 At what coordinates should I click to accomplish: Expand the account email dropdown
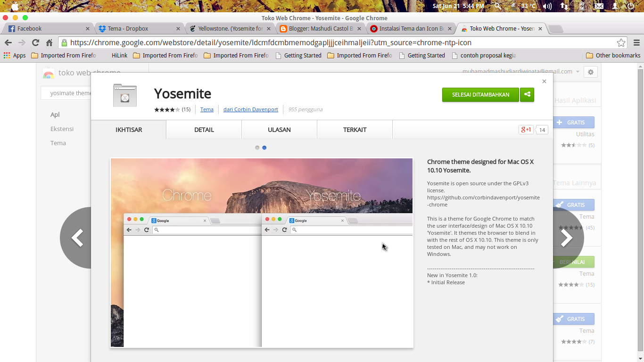point(578,72)
